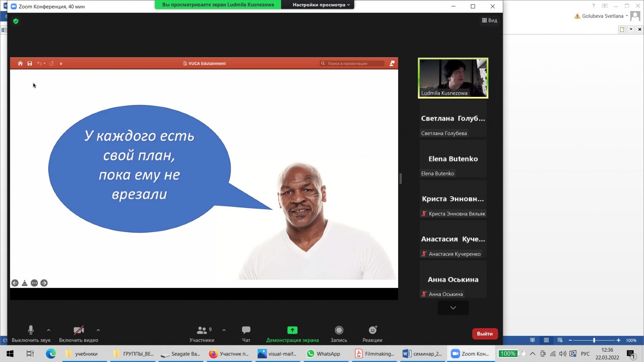Start screen sharing with Демонстрация экрана

click(x=292, y=330)
